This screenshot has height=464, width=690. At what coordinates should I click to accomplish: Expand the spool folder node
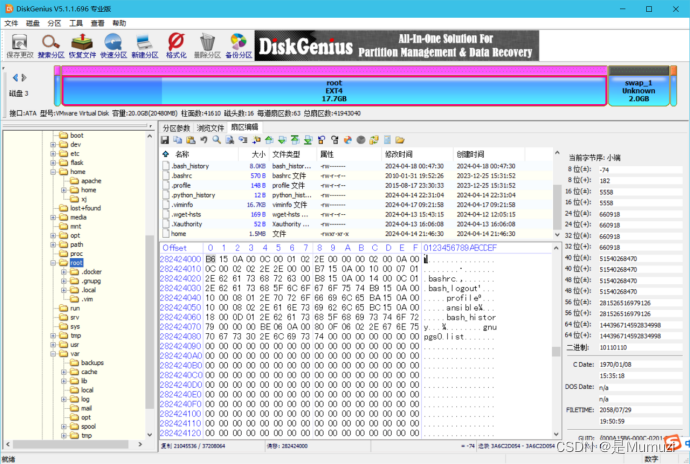tap(64, 427)
